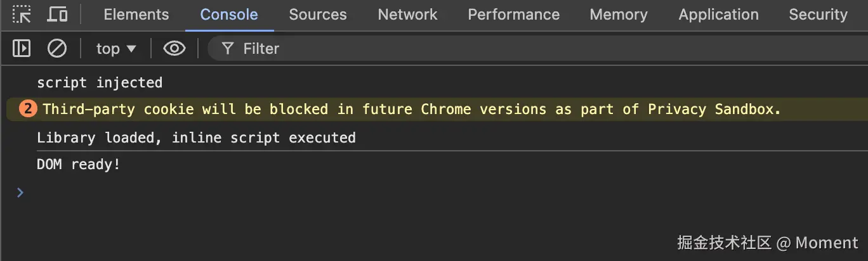Click the console prompt chevron
868x261 pixels.
point(20,192)
